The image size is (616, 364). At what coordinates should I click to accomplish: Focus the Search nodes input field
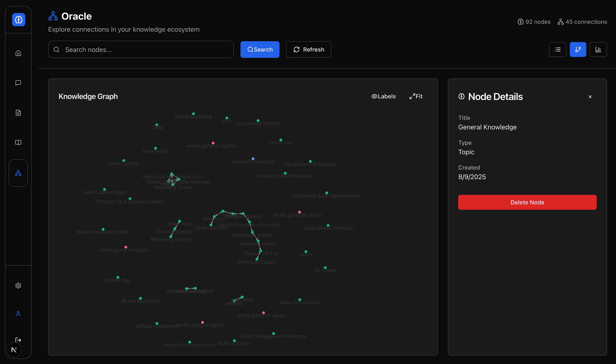141,50
